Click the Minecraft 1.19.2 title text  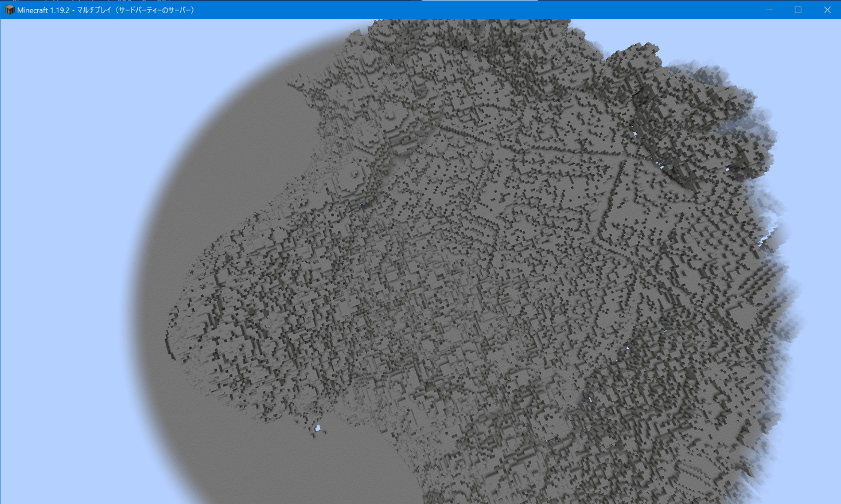[106, 10]
